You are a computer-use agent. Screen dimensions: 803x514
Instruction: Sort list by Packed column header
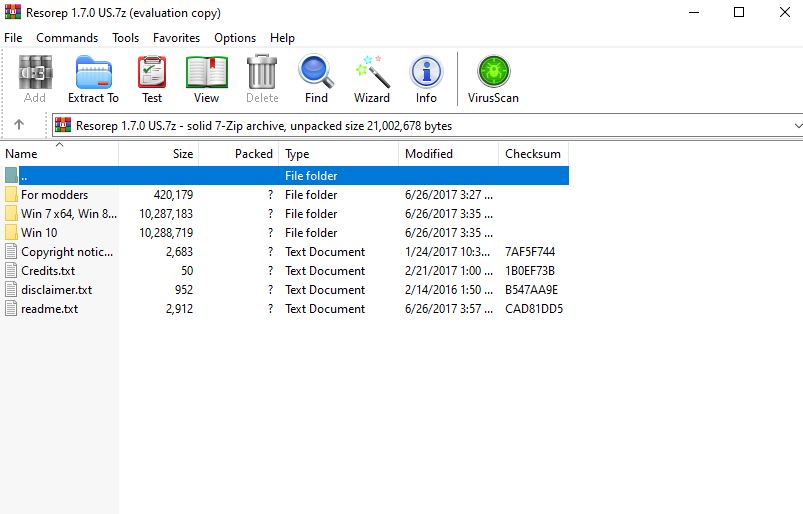point(239,154)
